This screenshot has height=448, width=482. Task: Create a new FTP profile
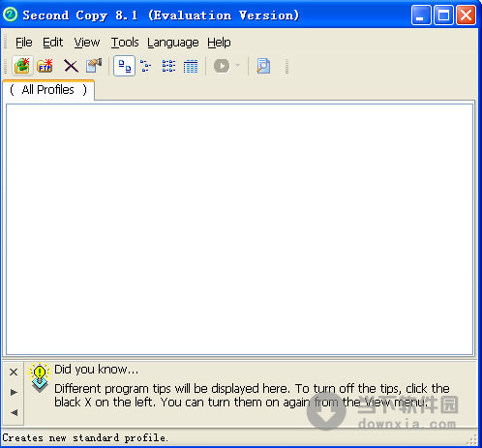point(45,66)
